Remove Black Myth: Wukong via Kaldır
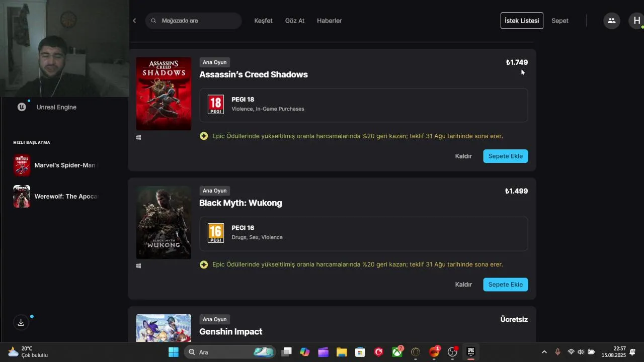The image size is (644, 362). [x=463, y=285]
